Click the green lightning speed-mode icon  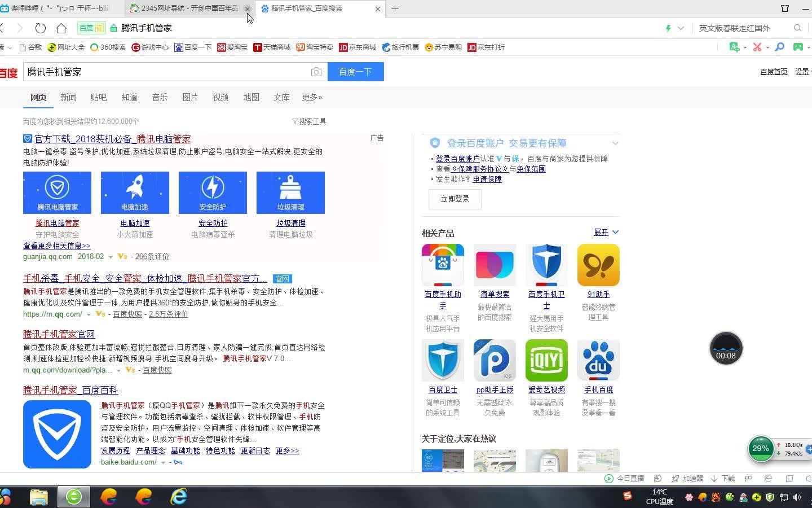tap(668, 28)
